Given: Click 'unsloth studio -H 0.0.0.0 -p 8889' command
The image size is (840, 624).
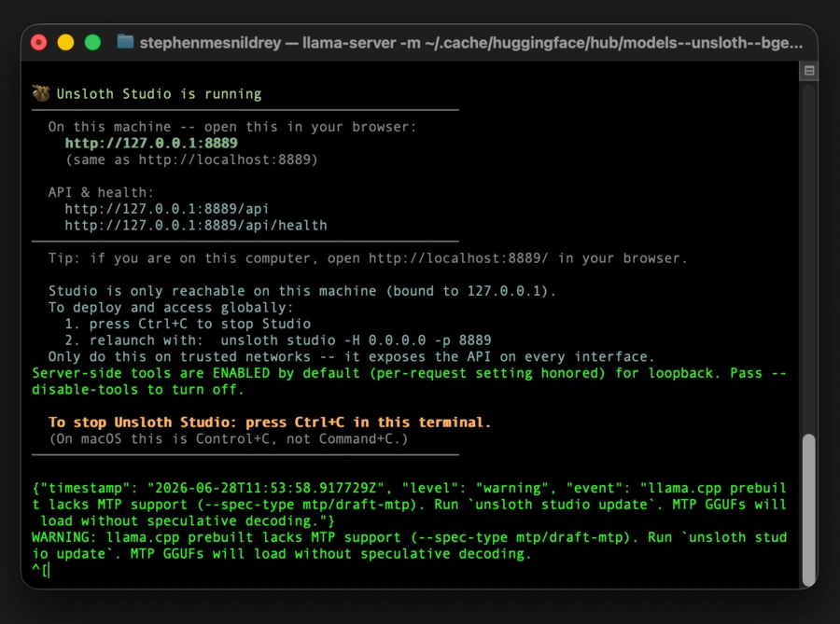Looking at the screenshot, I should (356, 340).
